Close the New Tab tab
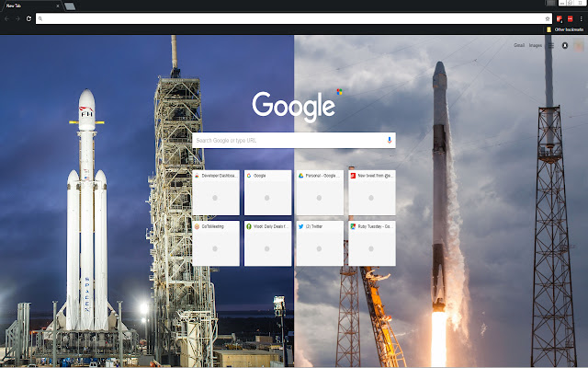Screen dimensions: 588x368 coord(58,6)
